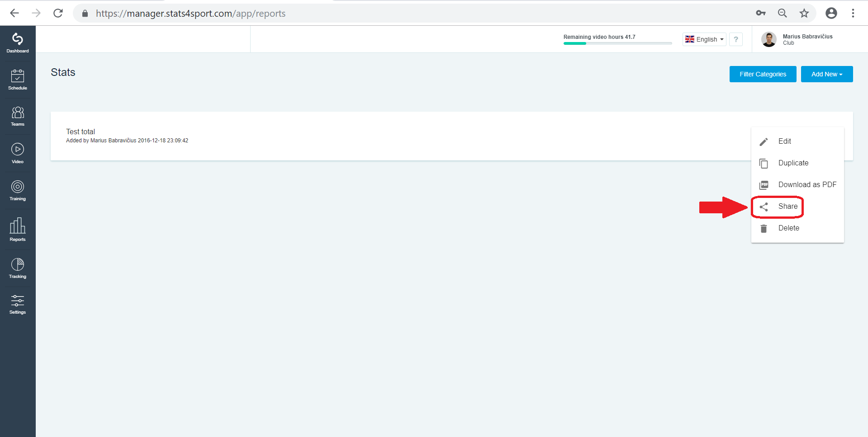Open the Dashboard from the sidebar
This screenshot has height=437, width=868.
[18, 43]
